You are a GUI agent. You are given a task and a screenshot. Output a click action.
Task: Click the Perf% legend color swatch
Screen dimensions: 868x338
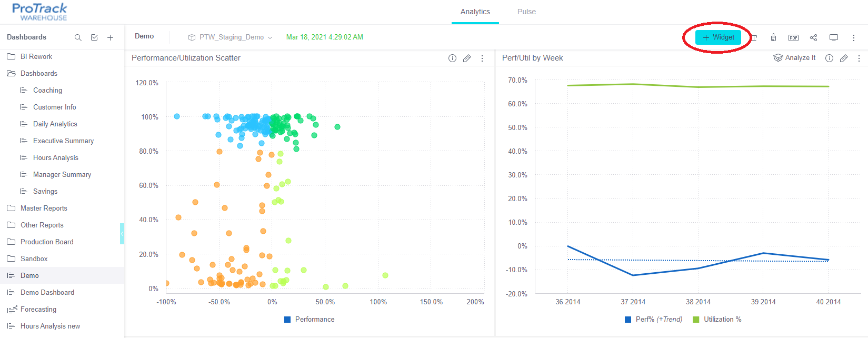pos(628,320)
